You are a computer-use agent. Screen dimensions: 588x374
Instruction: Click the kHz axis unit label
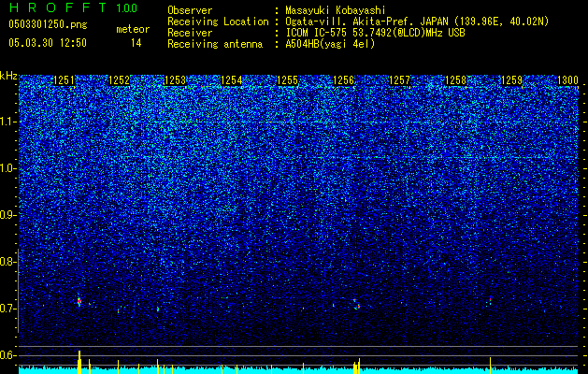[x=8, y=76]
